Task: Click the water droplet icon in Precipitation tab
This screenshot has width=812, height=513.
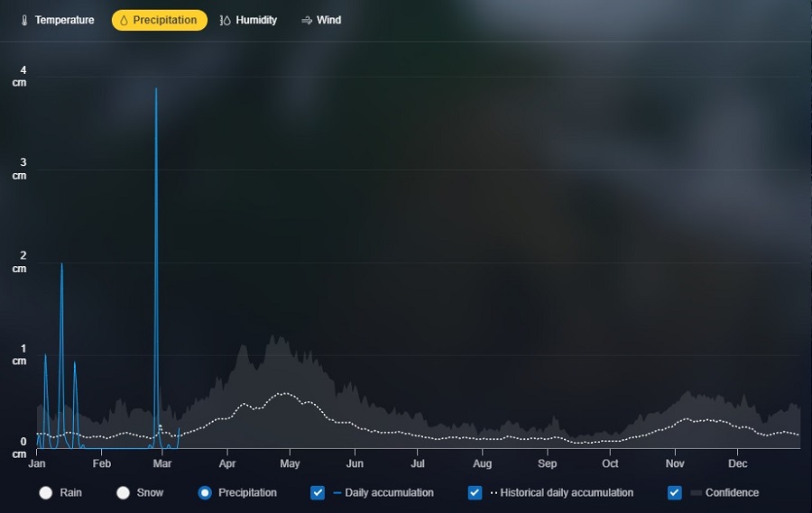Action: click(125, 20)
